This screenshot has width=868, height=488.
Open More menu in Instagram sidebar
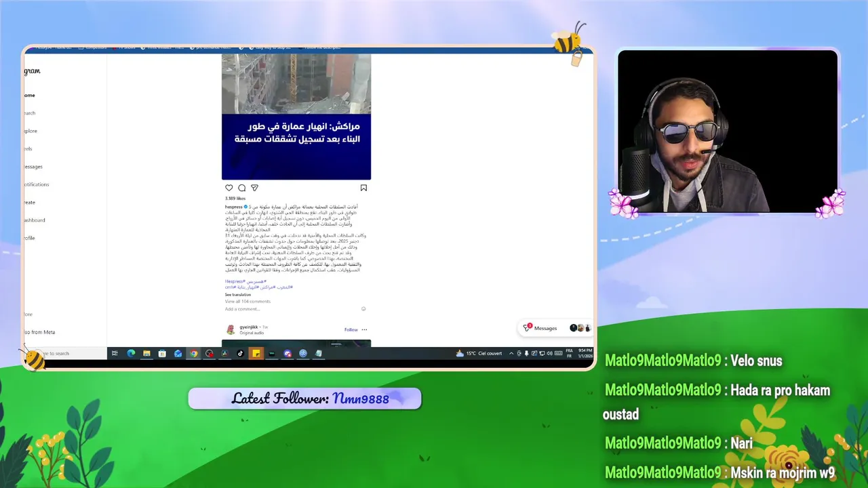pyautogui.click(x=28, y=314)
